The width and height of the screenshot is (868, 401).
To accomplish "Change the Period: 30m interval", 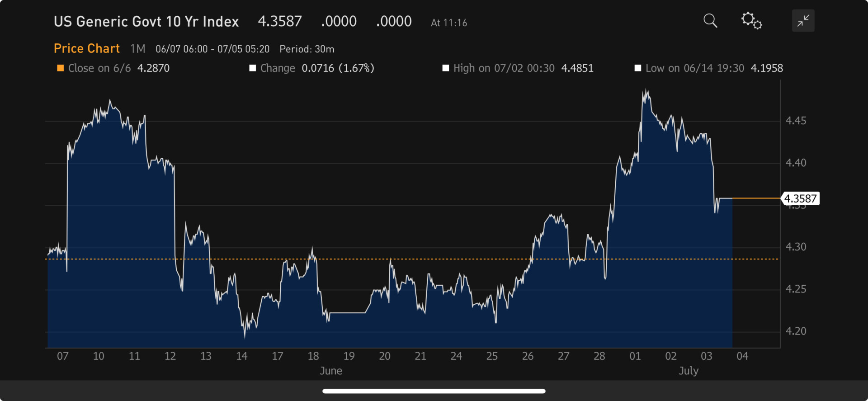I will (x=307, y=49).
